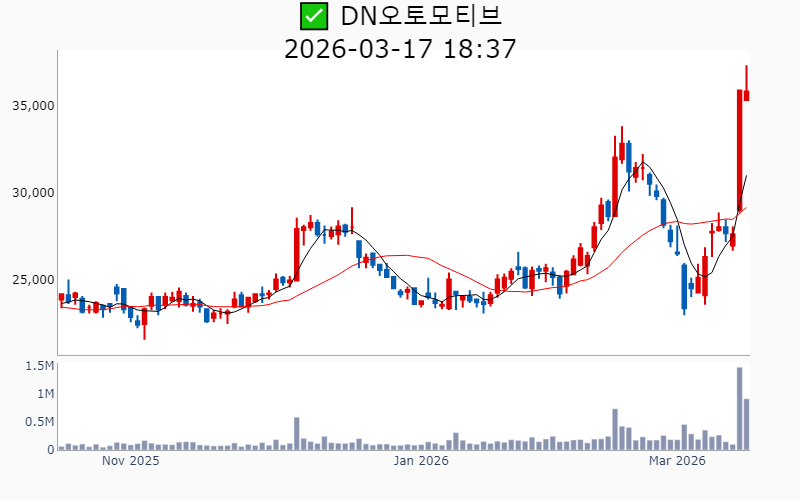The width and height of the screenshot is (800, 500).
Task: Select the Nov 2025 date axis label
Action: tap(131, 461)
